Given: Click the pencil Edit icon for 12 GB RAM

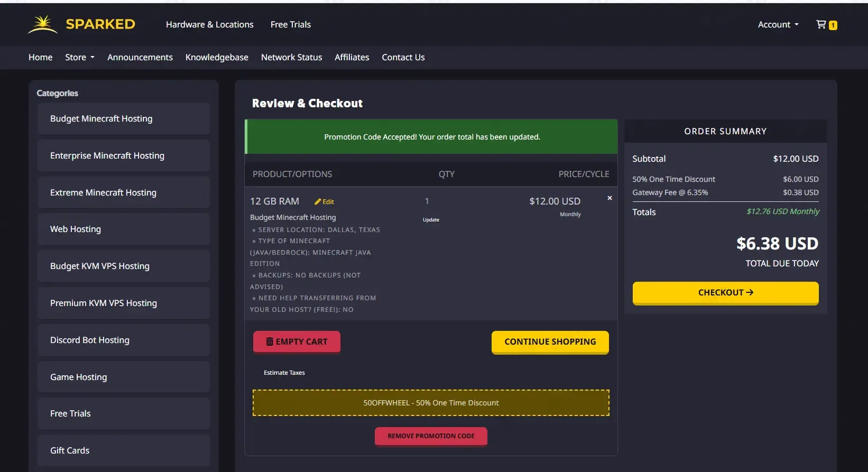Looking at the screenshot, I should click(x=318, y=202).
